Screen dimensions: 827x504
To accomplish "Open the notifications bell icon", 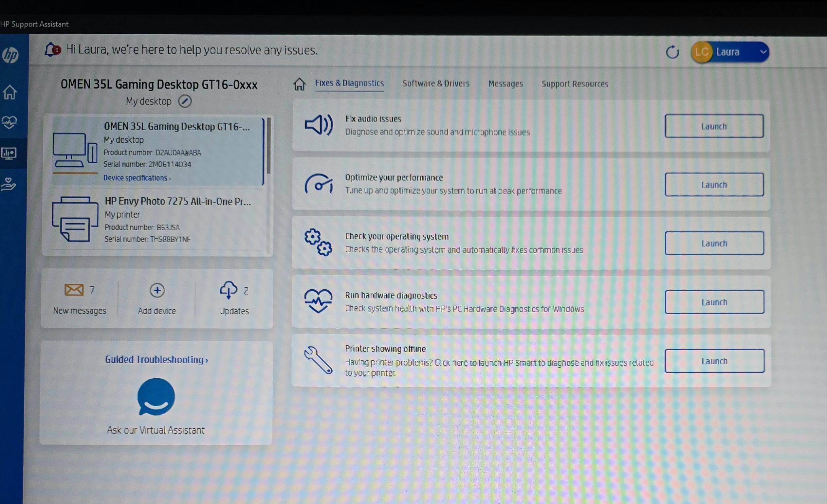I will [52, 50].
